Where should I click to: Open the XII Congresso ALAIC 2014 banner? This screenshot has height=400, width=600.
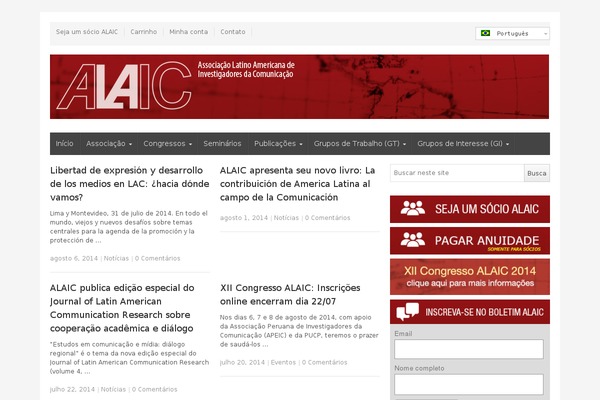click(470, 277)
